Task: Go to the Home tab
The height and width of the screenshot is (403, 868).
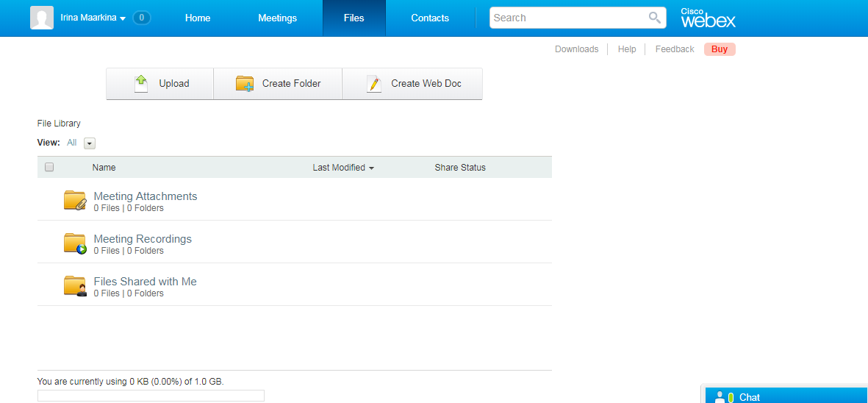Action: pos(198,18)
